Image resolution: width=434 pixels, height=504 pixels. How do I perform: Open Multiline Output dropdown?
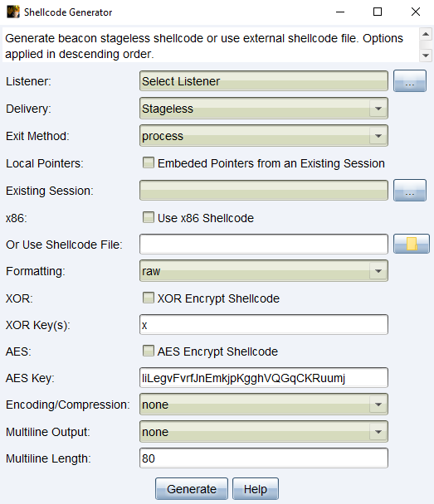(264, 432)
